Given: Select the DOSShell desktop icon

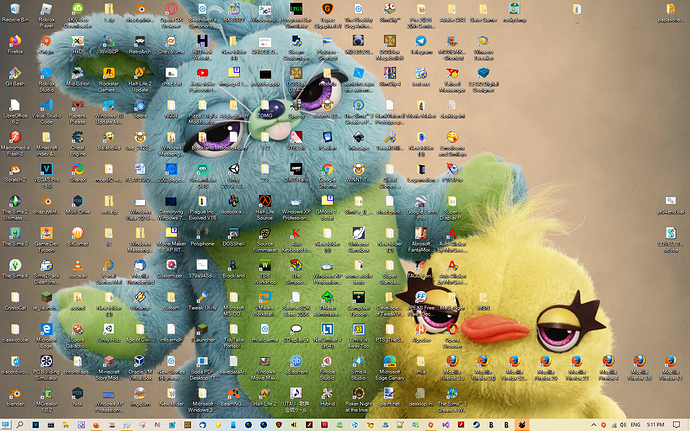Looking at the screenshot, I should 233,237.
